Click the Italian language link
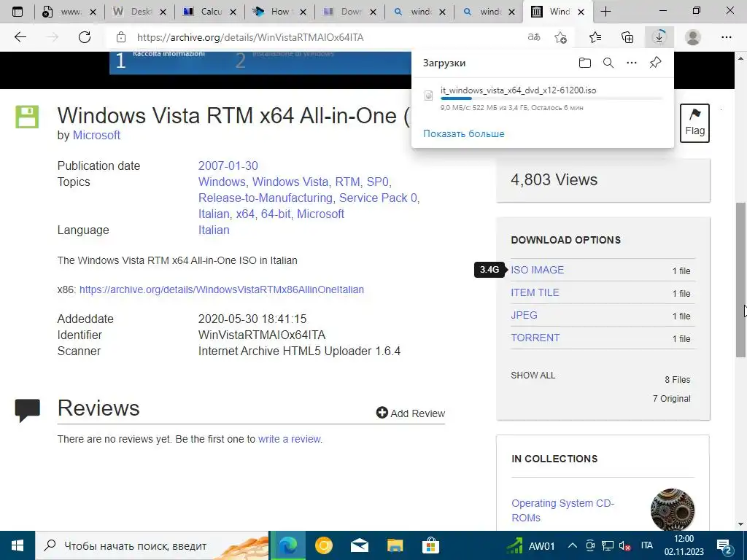 pos(214,230)
